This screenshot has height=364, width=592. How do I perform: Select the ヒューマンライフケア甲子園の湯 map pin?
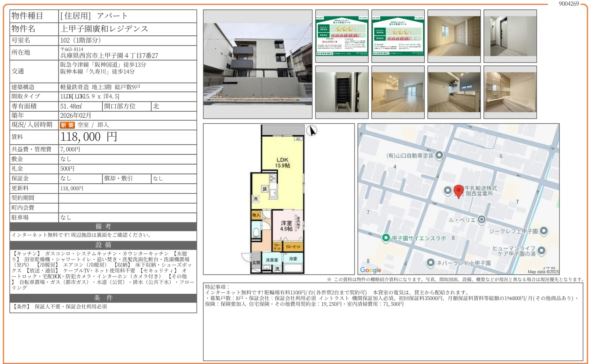click(541, 251)
